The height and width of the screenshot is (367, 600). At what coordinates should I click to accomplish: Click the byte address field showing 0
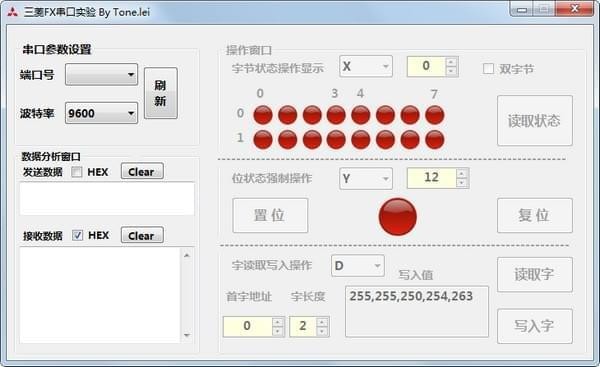pyautogui.click(x=426, y=67)
